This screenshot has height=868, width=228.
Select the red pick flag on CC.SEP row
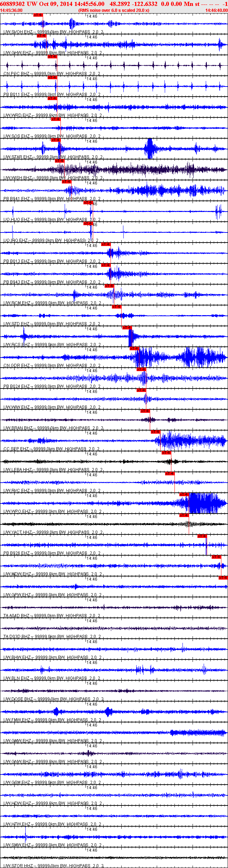[x=156, y=432]
